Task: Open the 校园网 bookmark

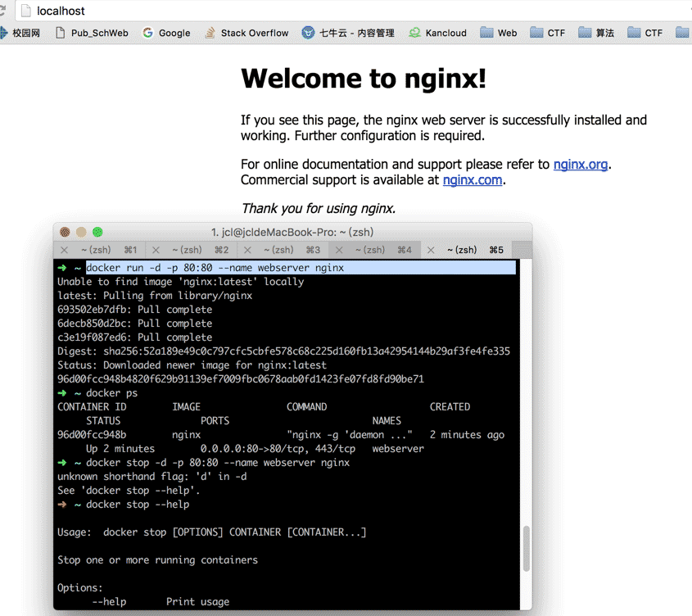Action: [20, 33]
